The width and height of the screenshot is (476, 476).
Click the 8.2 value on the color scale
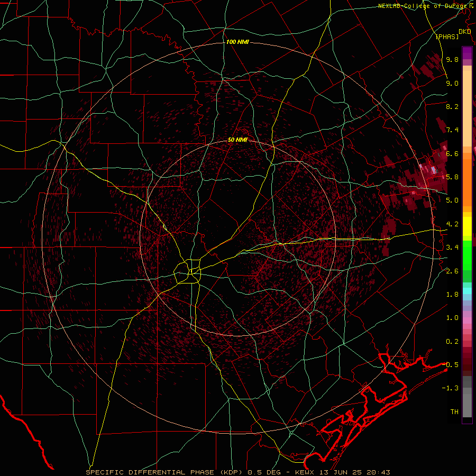(x=452, y=106)
